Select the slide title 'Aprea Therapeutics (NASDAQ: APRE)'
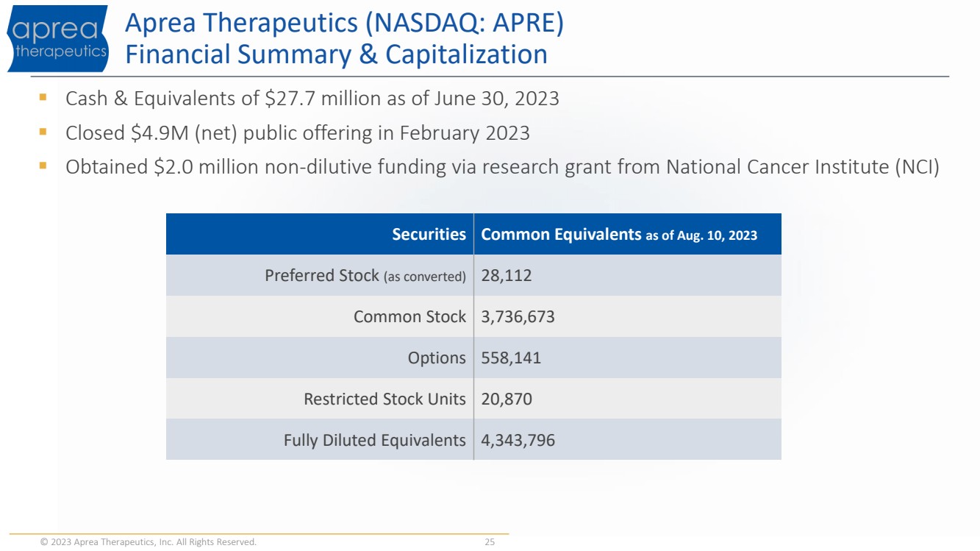The width and height of the screenshot is (980, 551). coord(345,23)
